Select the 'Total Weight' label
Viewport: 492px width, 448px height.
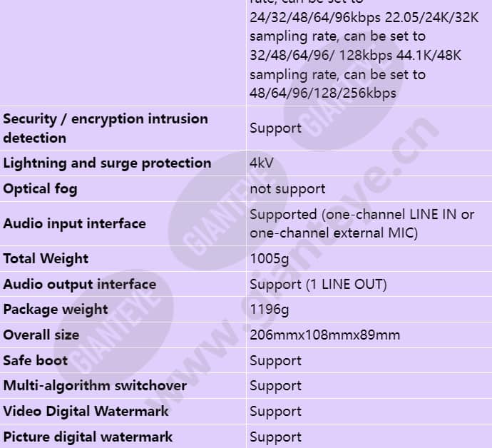[x=46, y=259]
